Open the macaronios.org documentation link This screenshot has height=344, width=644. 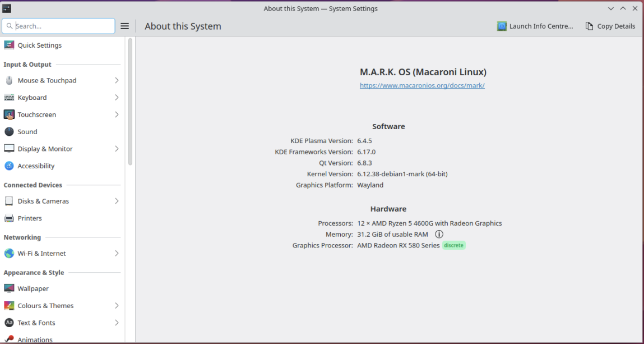[422, 86]
